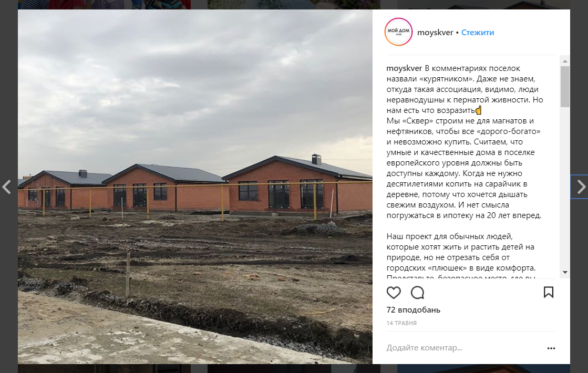Screen dimensions: 588x373
Task: Click moyskver name in caption
Action: (x=404, y=68)
